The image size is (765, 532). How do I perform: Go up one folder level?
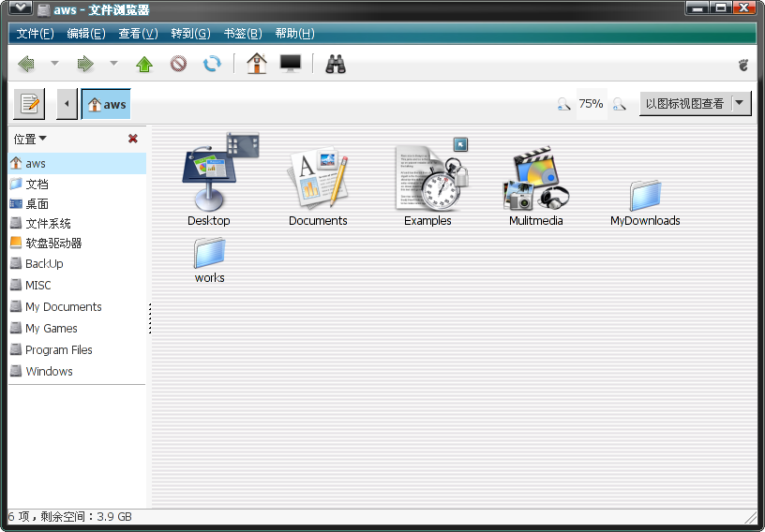[144, 64]
